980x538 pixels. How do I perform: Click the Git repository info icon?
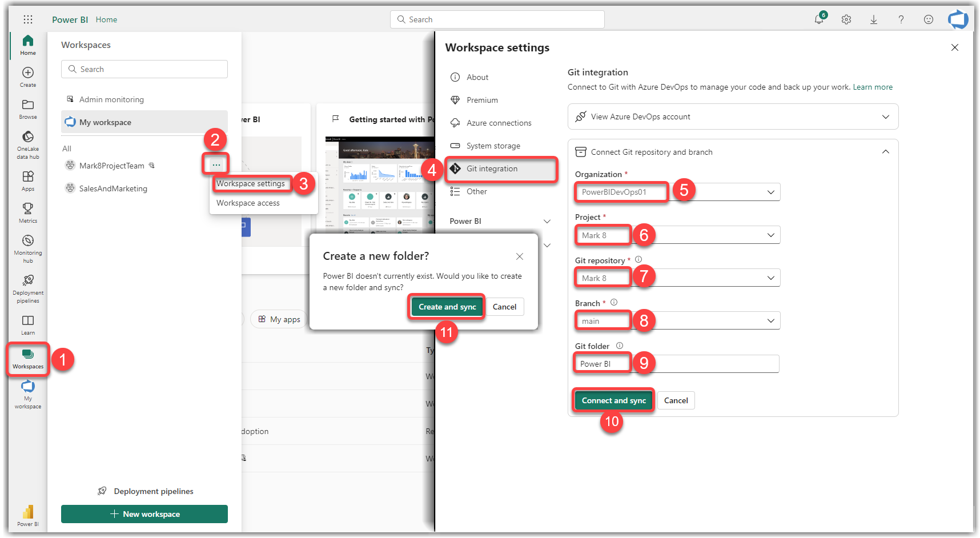click(x=638, y=259)
